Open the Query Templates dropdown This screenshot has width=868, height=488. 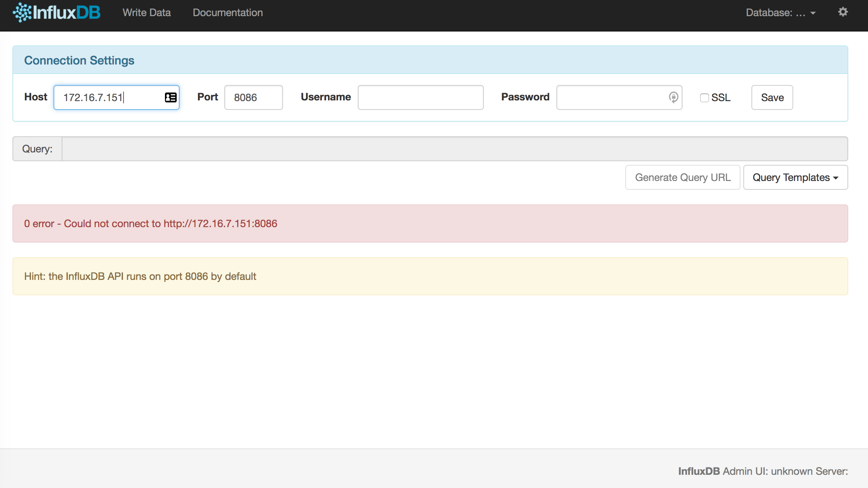[x=795, y=177]
